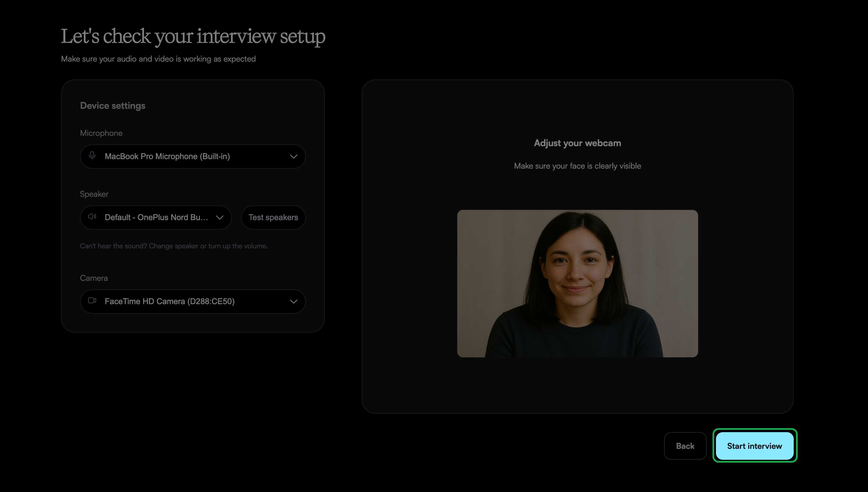The height and width of the screenshot is (492, 868).
Task: Expand the camera dropdown chevron
Action: click(x=293, y=302)
